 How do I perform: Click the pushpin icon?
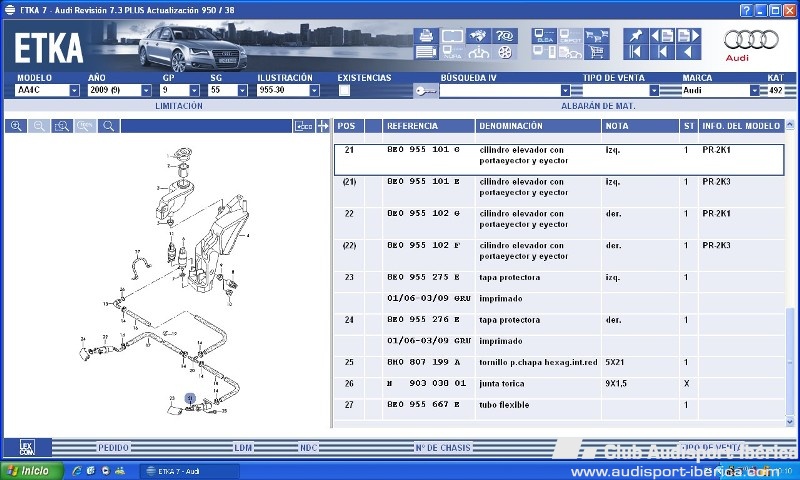[x=636, y=36]
